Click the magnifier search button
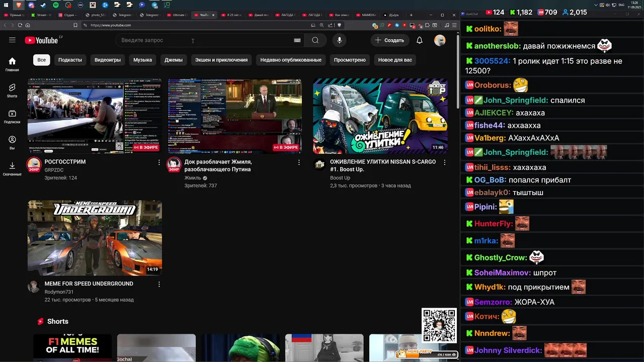 coord(315,40)
